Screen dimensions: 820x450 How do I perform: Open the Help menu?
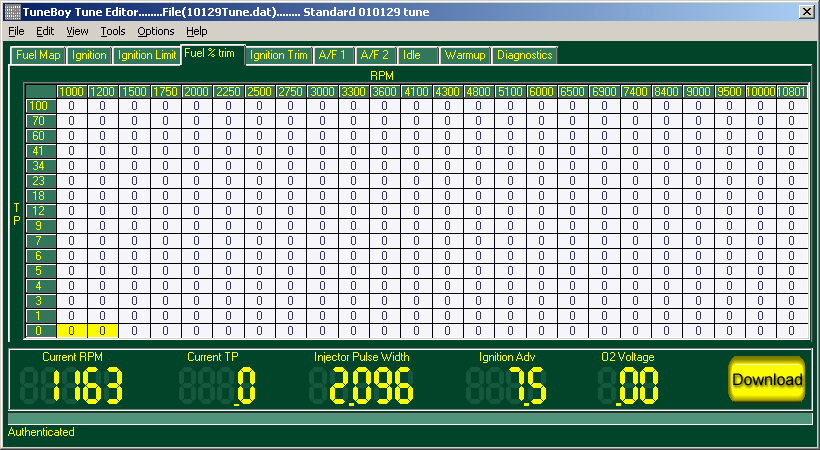point(197,31)
